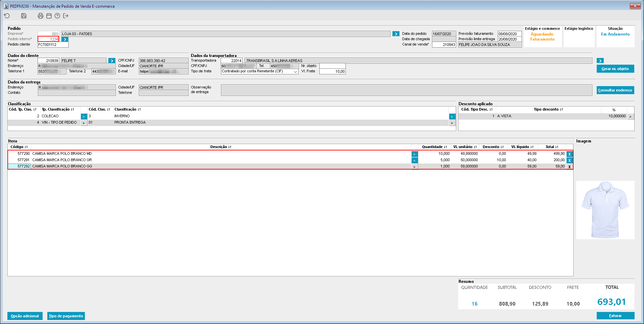Click the Nr. objeto input field
This screenshot has height=324, width=644.
point(332,66)
